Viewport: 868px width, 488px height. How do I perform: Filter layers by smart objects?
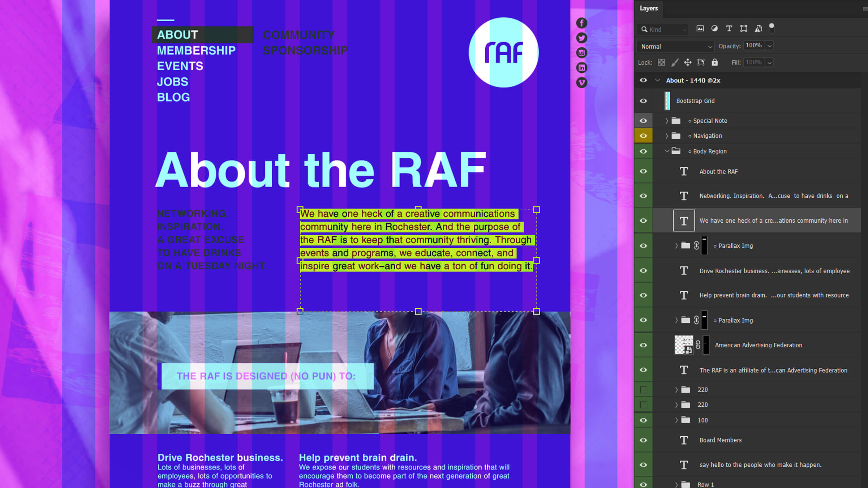759,29
